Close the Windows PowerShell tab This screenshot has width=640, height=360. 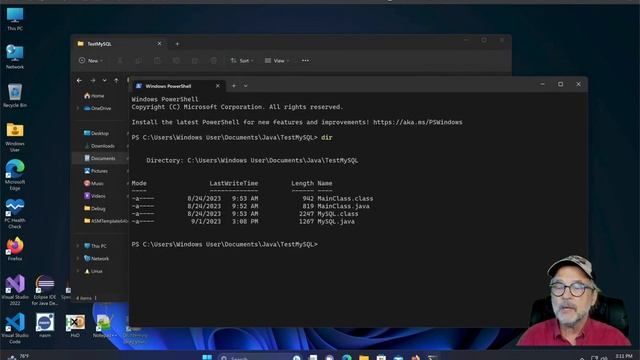(x=218, y=86)
